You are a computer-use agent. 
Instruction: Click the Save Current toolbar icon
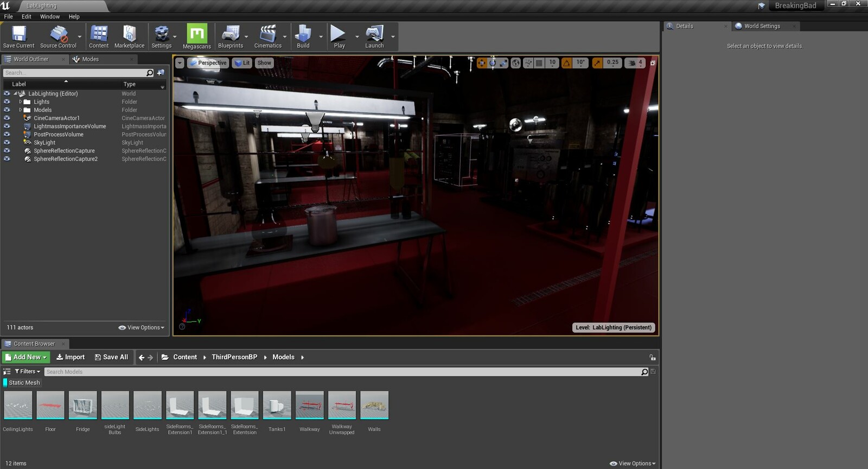[18, 37]
